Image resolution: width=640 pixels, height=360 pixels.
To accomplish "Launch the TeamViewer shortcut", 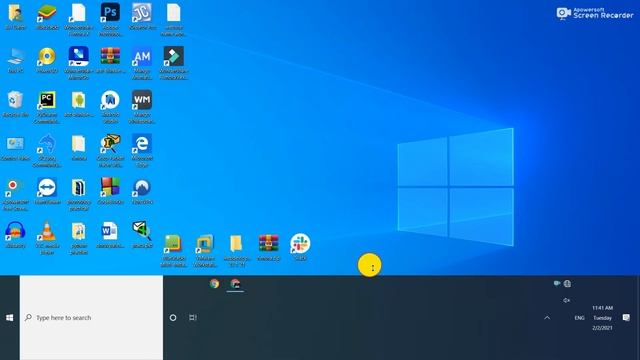I will pyautogui.click(x=47, y=191).
